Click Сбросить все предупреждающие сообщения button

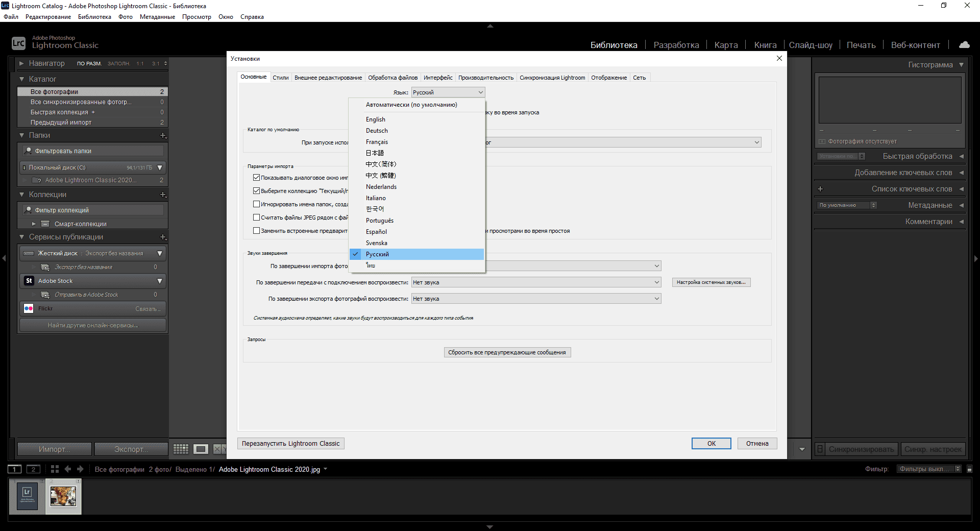click(507, 352)
